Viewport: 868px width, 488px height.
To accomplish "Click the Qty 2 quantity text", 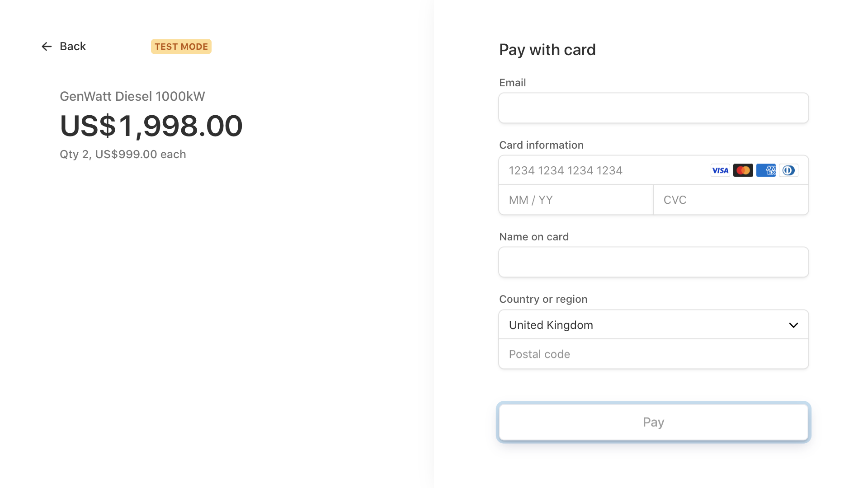I will (75, 154).
